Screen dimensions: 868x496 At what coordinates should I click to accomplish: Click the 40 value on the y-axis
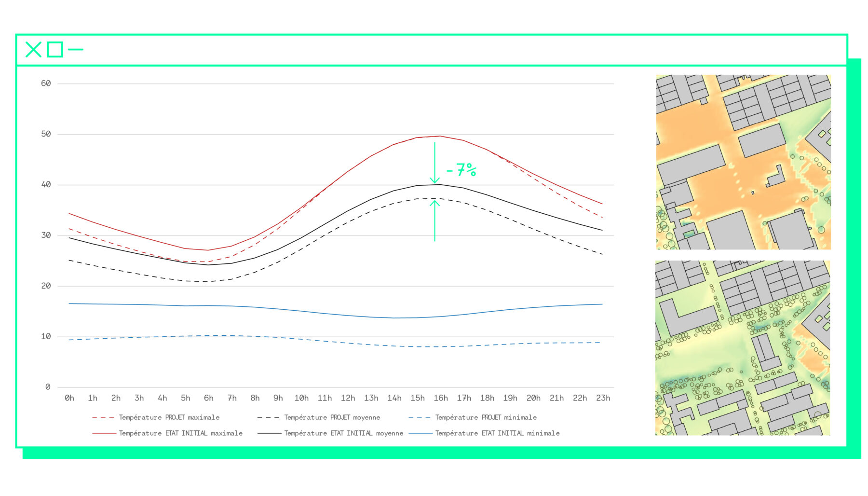[46, 185]
